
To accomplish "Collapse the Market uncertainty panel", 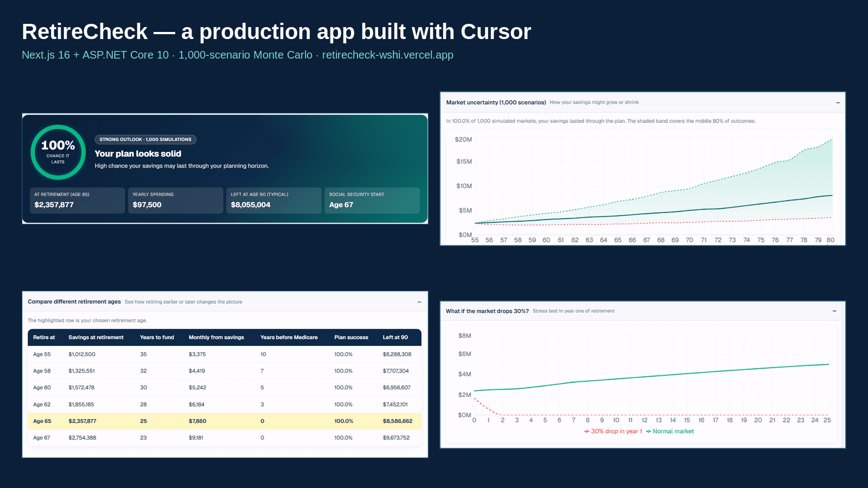I will (838, 102).
